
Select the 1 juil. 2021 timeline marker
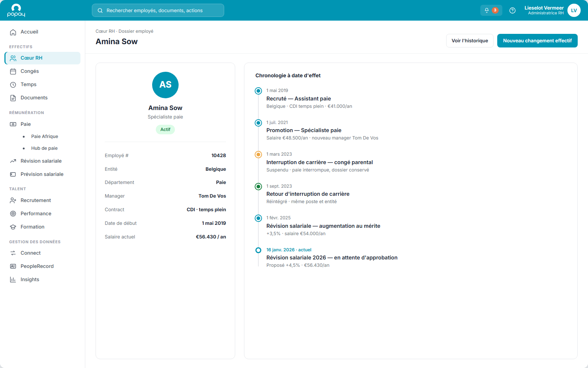(x=258, y=123)
